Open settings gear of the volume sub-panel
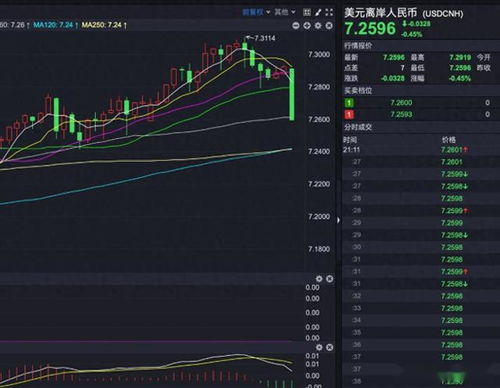The image size is (500, 388). pyautogui.click(x=319, y=279)
